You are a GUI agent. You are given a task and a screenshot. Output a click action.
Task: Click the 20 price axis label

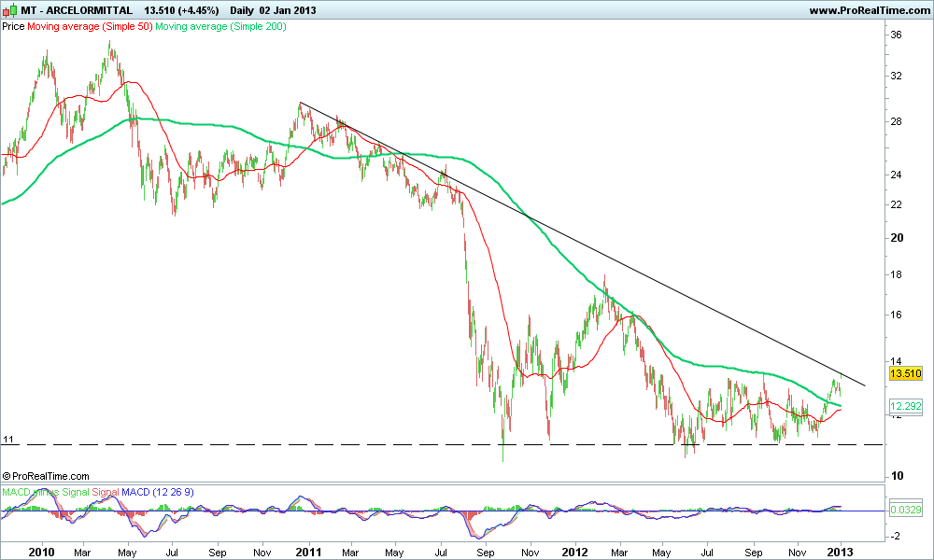pyautogui.click(x=897, y=237)
